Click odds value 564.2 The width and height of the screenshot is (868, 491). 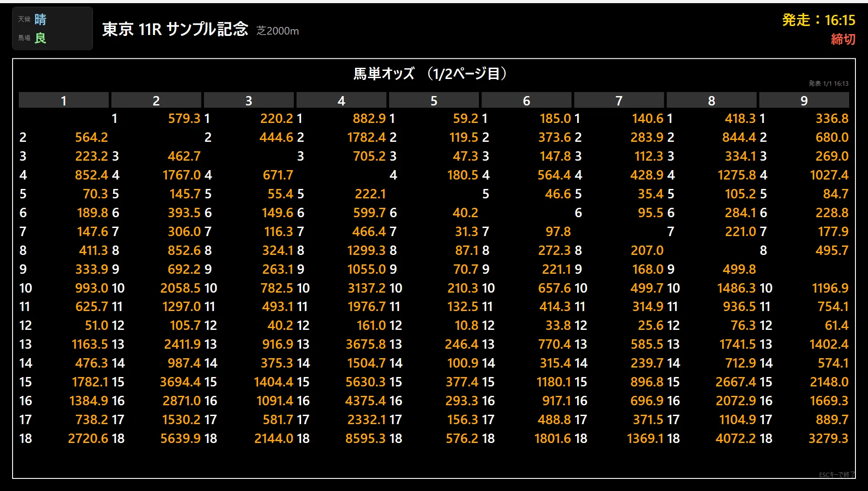click(x=92, y=137)
